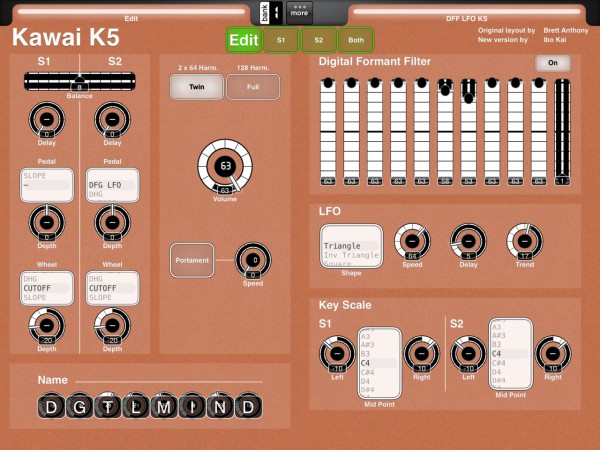Open the more menu
The image size is (600, 450).
[x=299, y=13]
